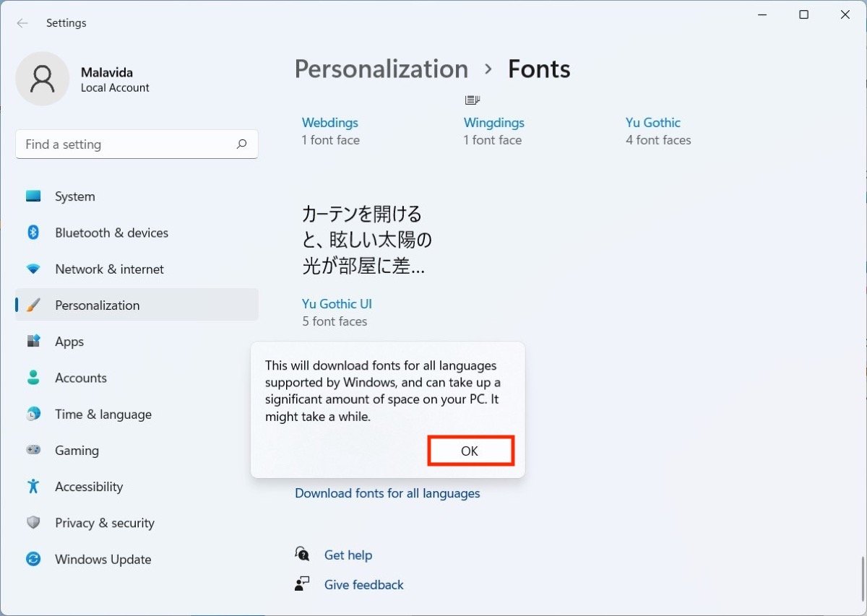Open the Yu Gothic font
Image resolution: width=867 pixels, height=616 pixels.
tap(653, 123)
